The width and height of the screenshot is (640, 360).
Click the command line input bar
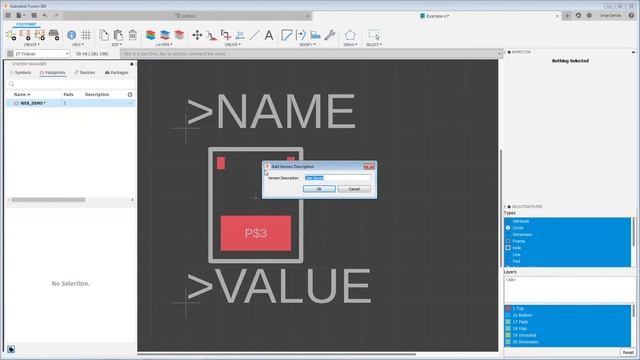click(310, 54)
